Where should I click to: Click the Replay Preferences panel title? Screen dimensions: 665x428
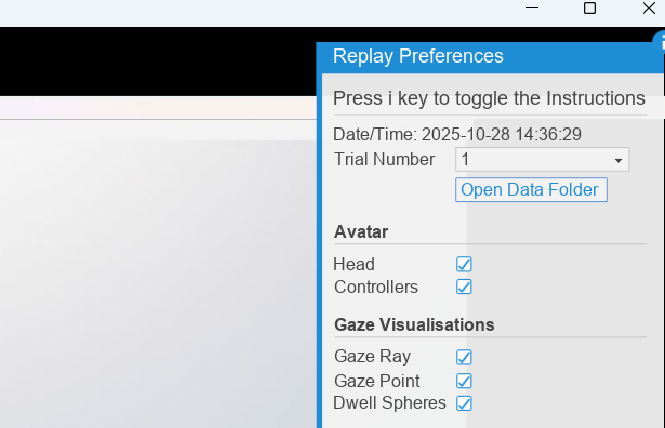[x=418, y=56]
